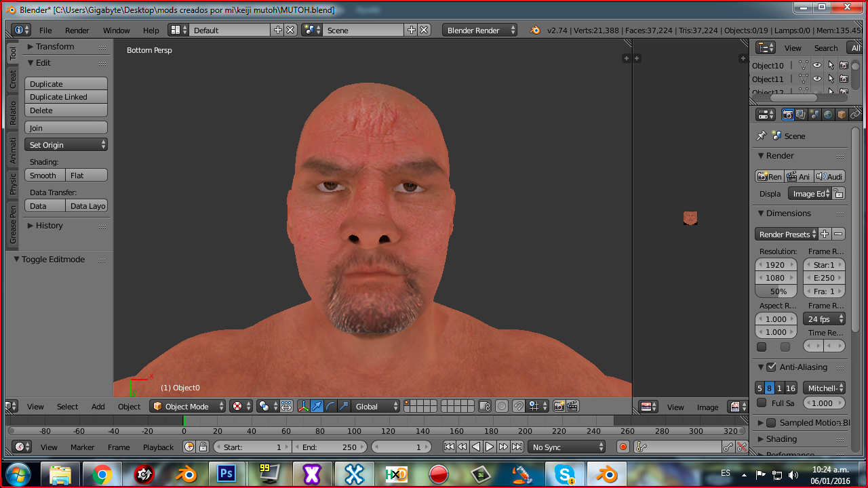Click the lock camera to layers icon

pos(485,407)
